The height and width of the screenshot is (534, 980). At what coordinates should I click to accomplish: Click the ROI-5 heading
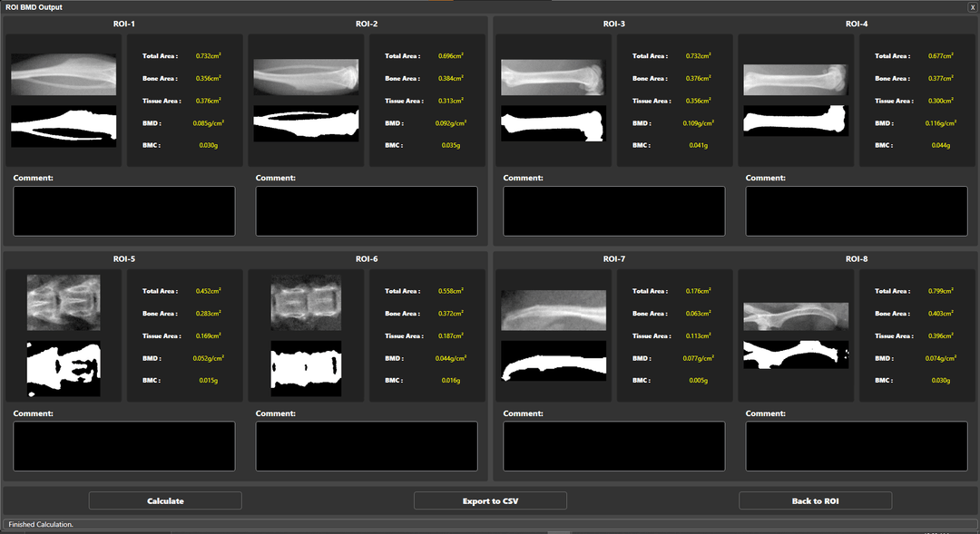[x=123, y=258]
